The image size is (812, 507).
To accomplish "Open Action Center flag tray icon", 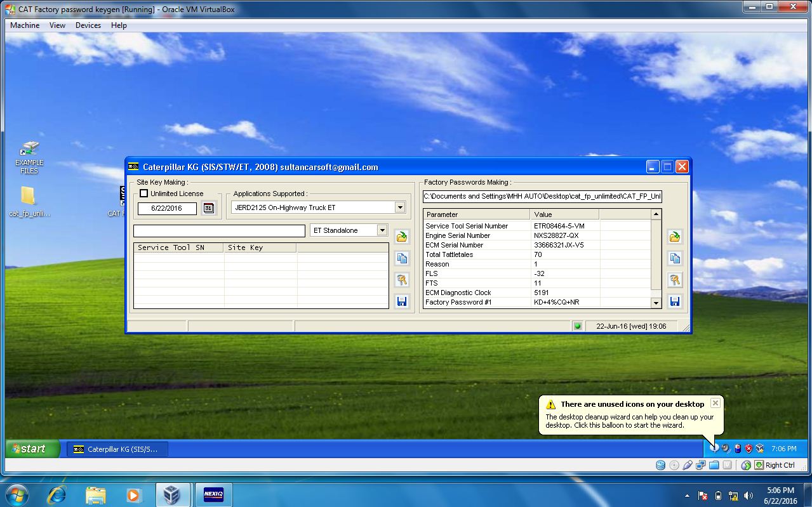I will tap(703, 496).
